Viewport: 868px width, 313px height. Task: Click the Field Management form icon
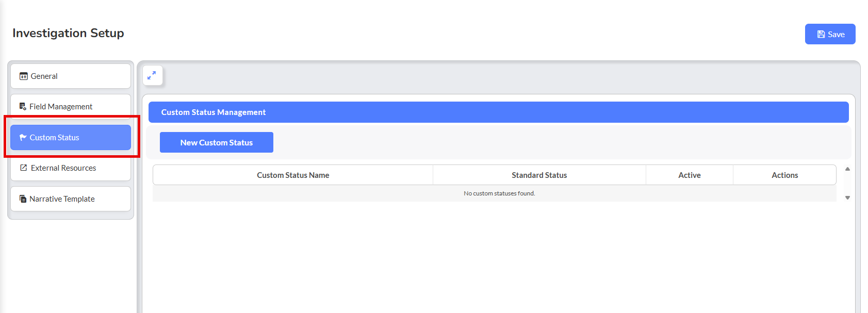pos(23,107)
